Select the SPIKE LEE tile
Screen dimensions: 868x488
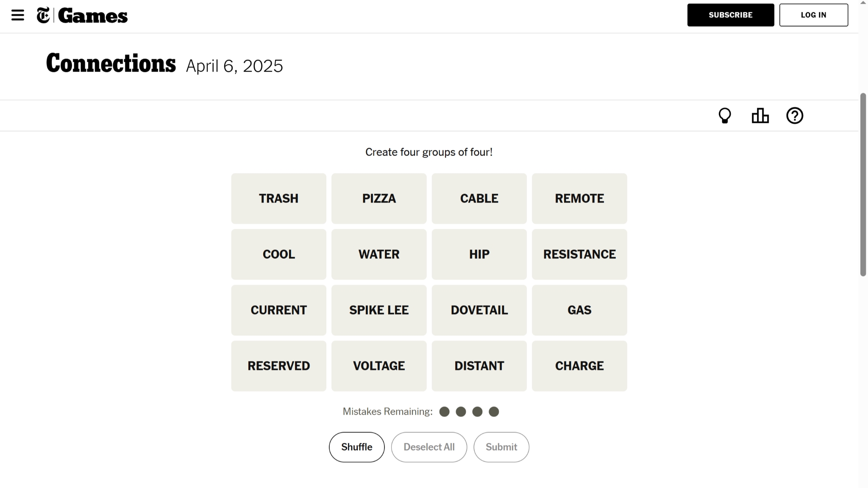pos(379,310)
